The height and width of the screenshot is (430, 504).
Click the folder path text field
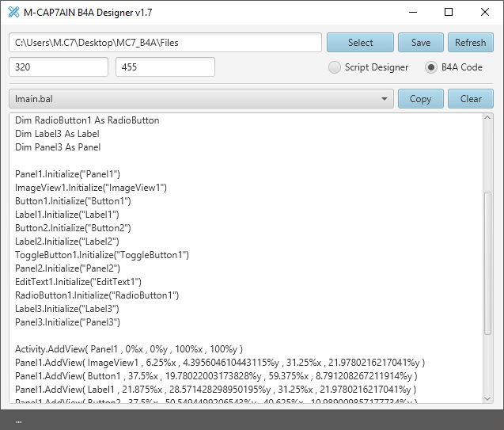[x=165, y=43]
